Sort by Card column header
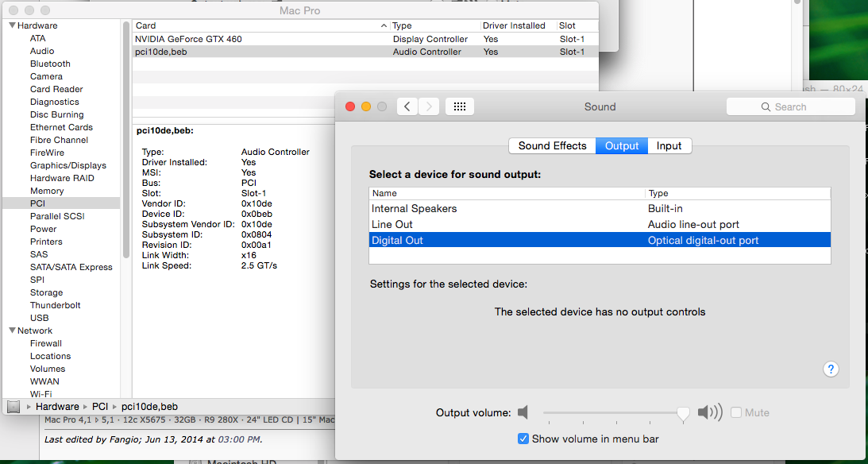The image size is (868, 464). (261, 25)
